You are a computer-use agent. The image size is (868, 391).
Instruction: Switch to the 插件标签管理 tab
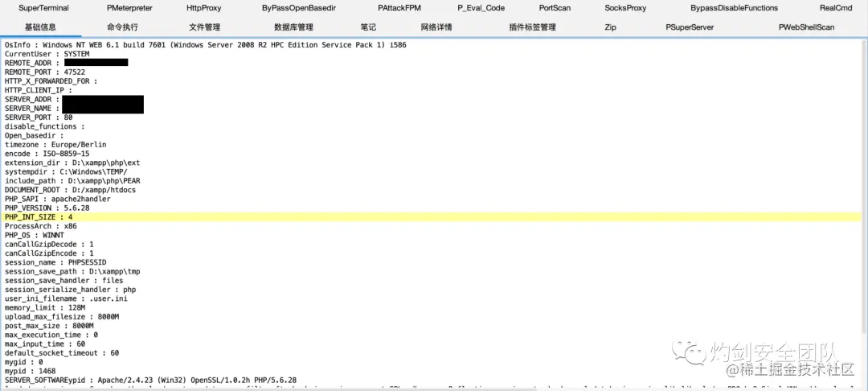533,27
